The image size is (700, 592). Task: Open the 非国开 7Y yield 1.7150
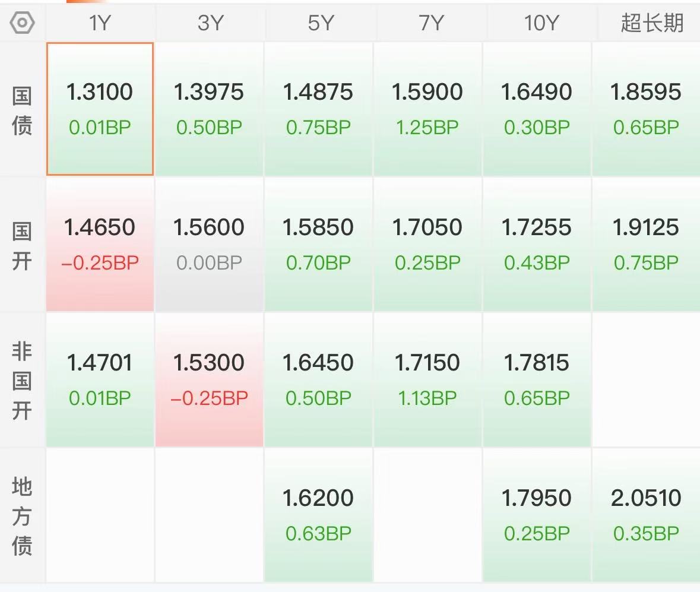(x=427, y=380)
